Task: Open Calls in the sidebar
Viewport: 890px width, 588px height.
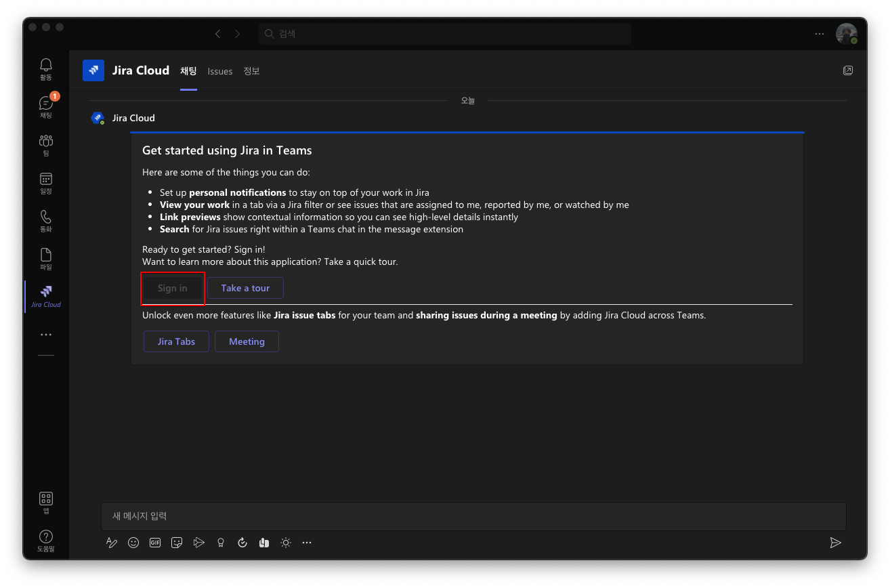Action: tap(46, 221)
